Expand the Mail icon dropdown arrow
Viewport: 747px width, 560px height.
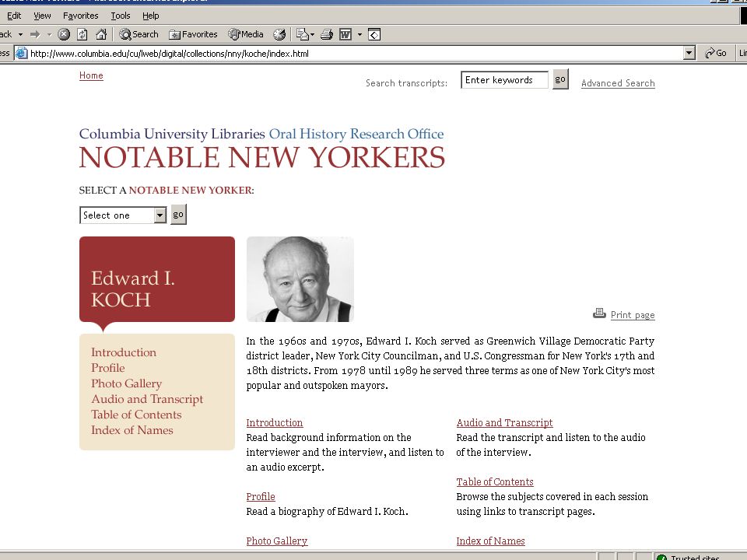pos(312,34)
